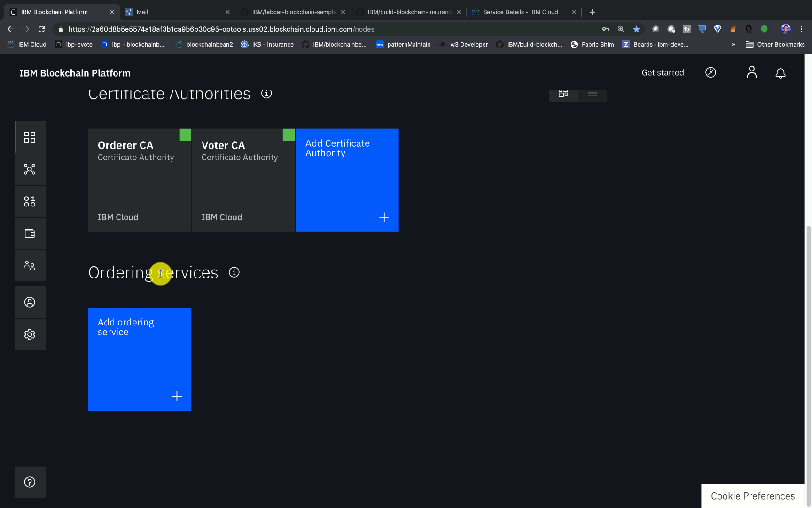
Task: Reload the current page
Action: 42,29
